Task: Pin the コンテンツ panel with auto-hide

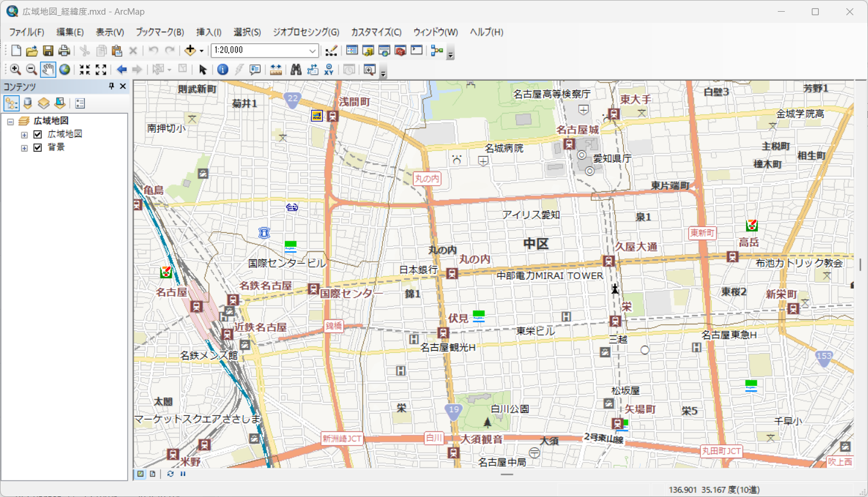Action: pos(111,87)
